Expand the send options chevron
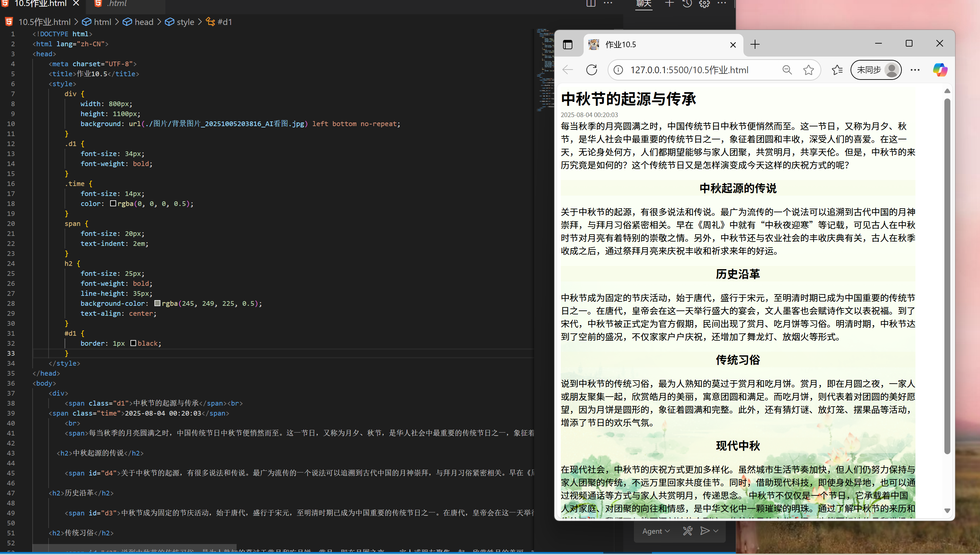The width and height of the screenshot is (980, 555). [716, 531]
